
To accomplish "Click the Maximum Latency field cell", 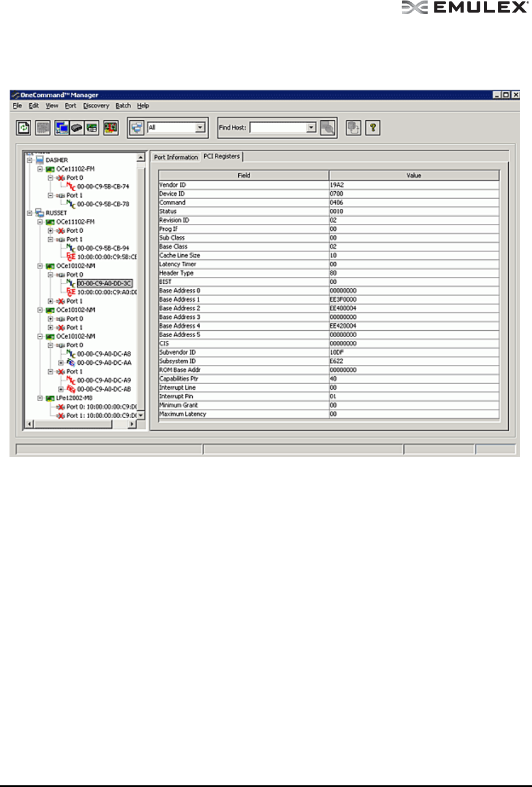I will tap(244, 414).
